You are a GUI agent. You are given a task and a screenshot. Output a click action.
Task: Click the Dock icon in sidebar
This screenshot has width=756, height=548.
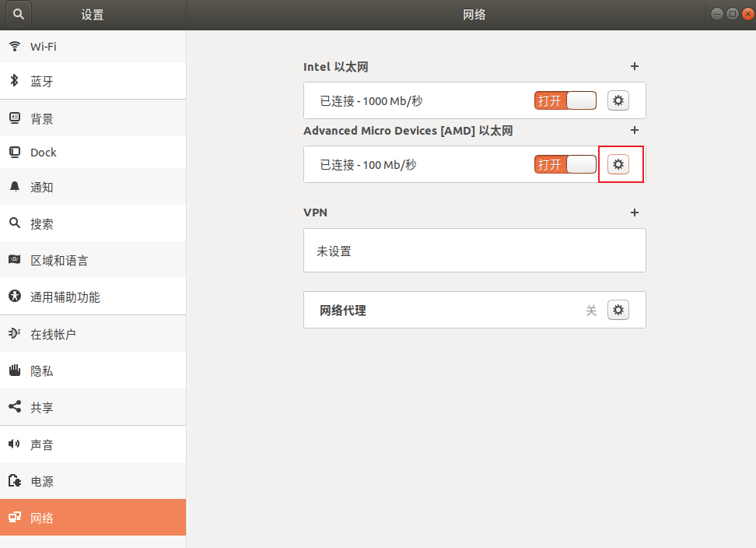[15, 153]
